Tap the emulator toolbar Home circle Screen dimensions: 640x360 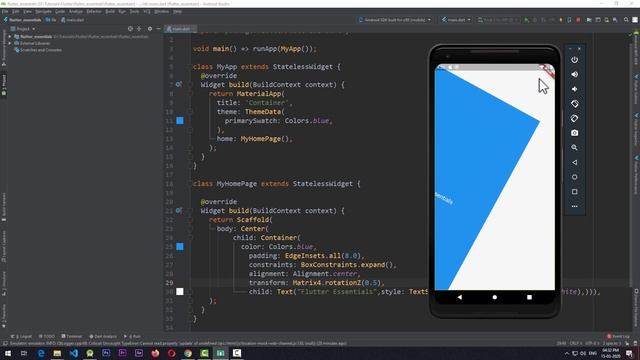tap(574, 177)
